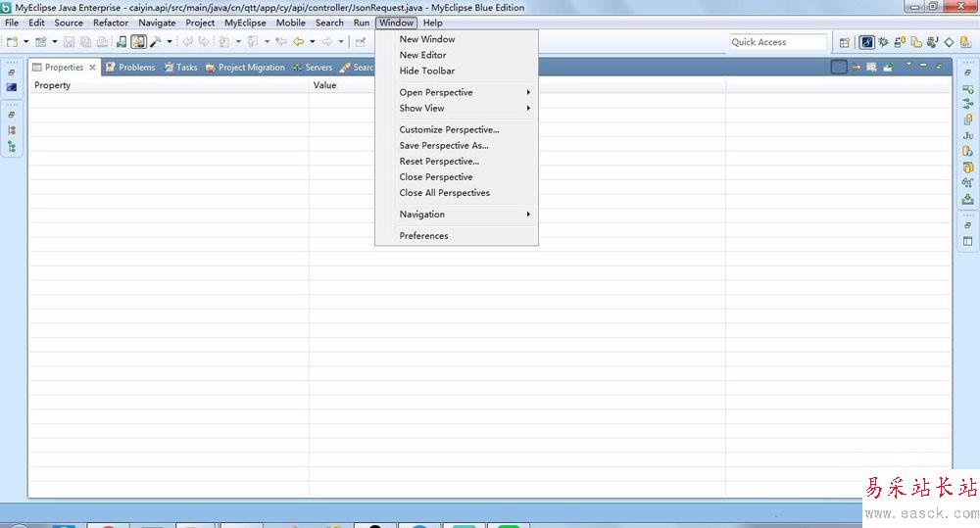Click the New file toolbar icon
The width and height of the screenshot is (980, 528).
pos(12,42)
